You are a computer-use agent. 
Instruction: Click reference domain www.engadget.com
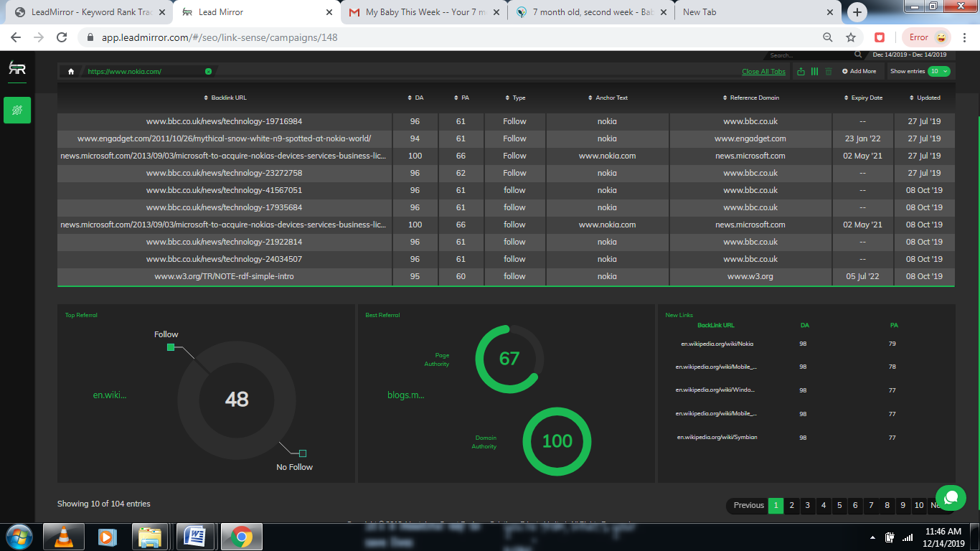coord(750,138)
